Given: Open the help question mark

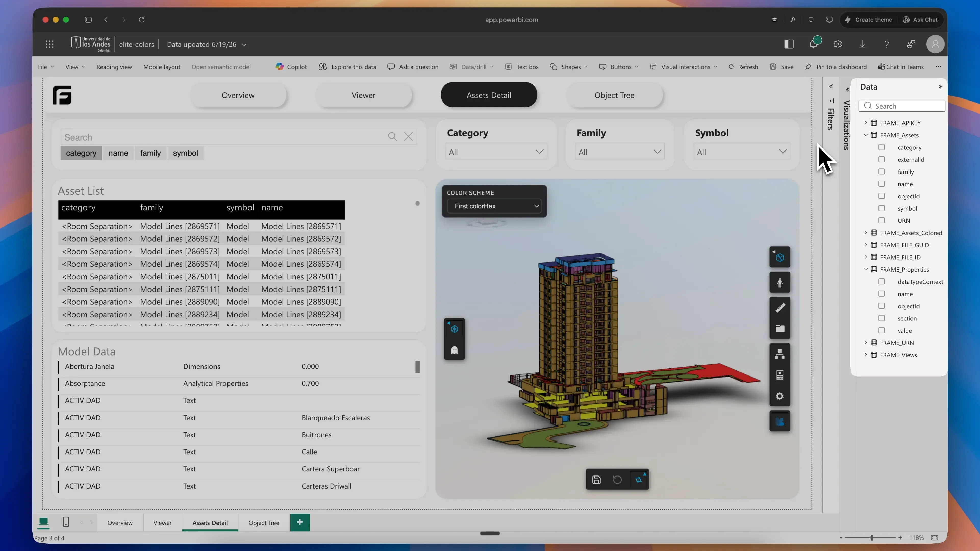Looking at the screenshot, I should point(886,44).
